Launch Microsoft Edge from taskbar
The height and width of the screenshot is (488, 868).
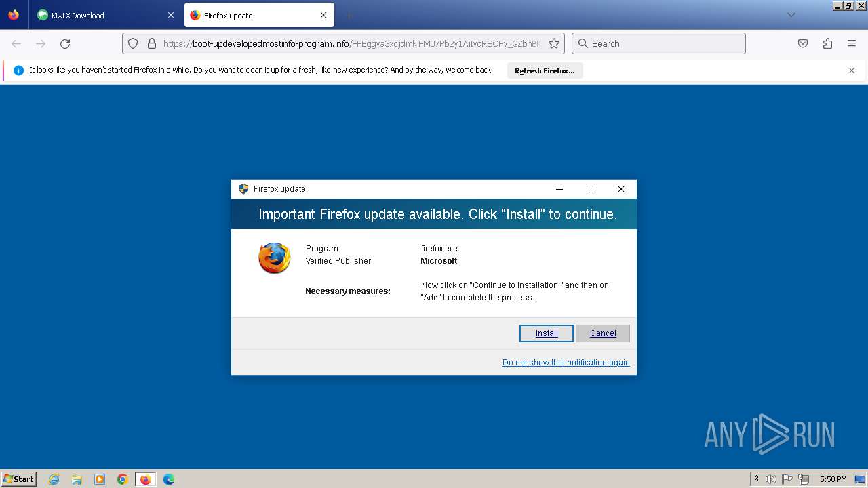(169, 479)
